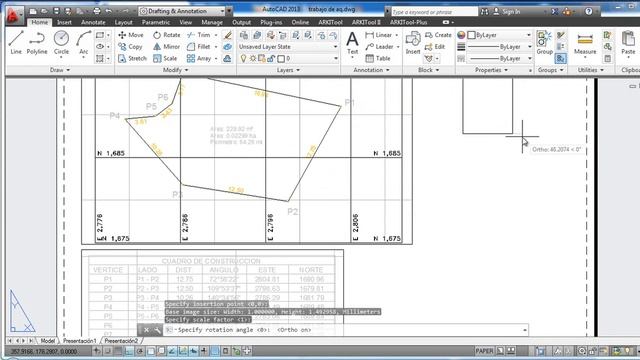Click the Array tool
This screenshot has height=360, width=640.
pos(199,59)
